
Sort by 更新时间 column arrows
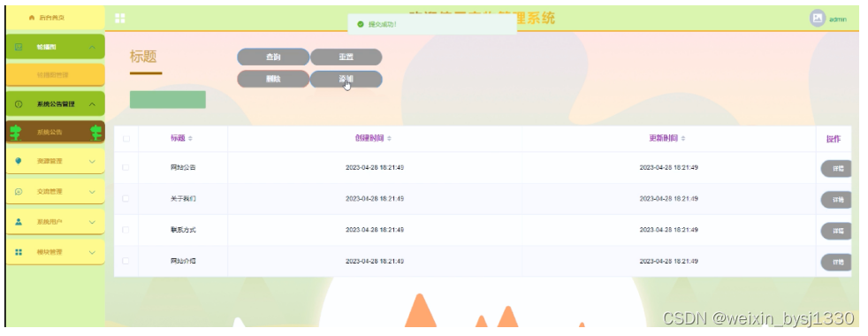[683, 139]
